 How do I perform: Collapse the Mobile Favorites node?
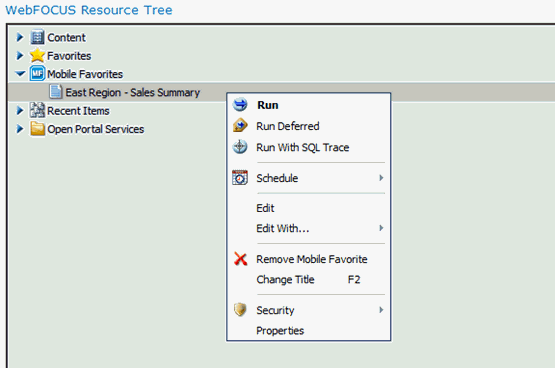click(x=21, y=74)
